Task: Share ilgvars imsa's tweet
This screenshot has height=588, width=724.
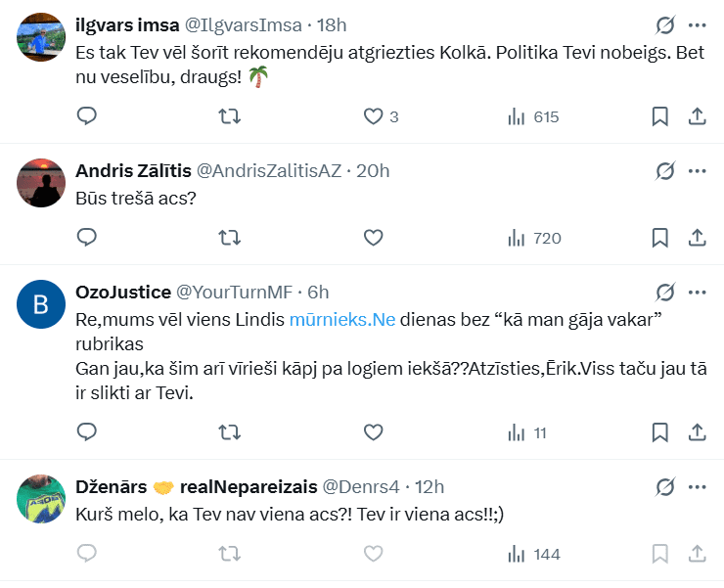Action: (x=698, y=116)
